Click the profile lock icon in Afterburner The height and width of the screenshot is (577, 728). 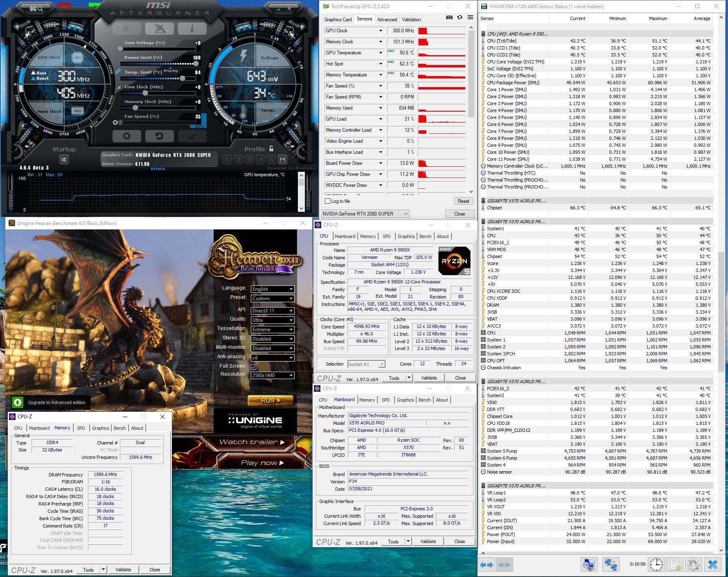[271, 149]
